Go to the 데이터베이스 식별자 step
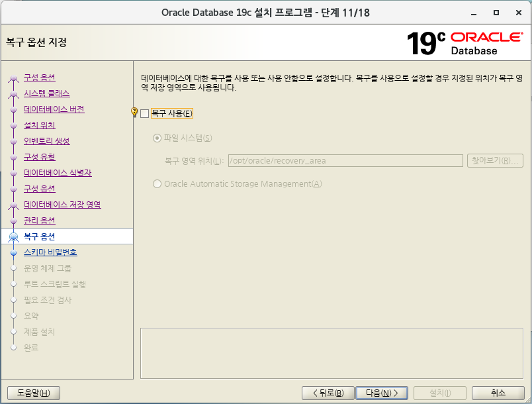This screenshot has width=532, height=404. [58, 173]
